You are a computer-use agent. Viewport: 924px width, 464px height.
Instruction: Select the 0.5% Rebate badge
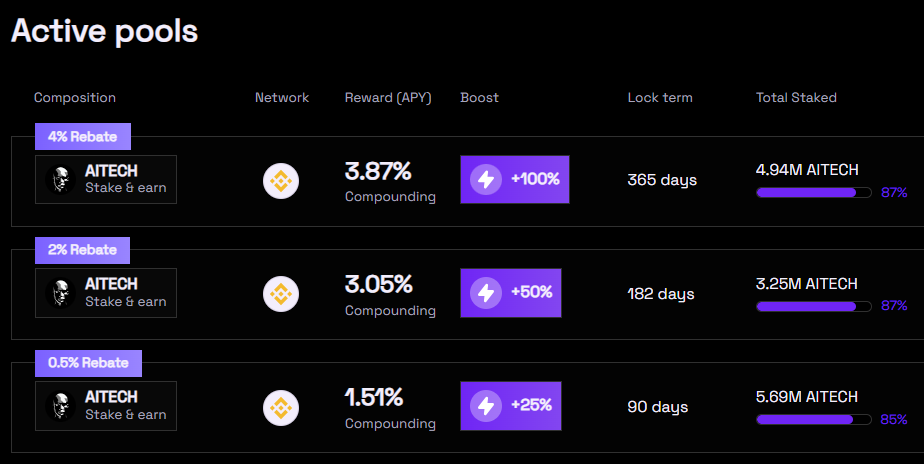click(x=88, y=363)
